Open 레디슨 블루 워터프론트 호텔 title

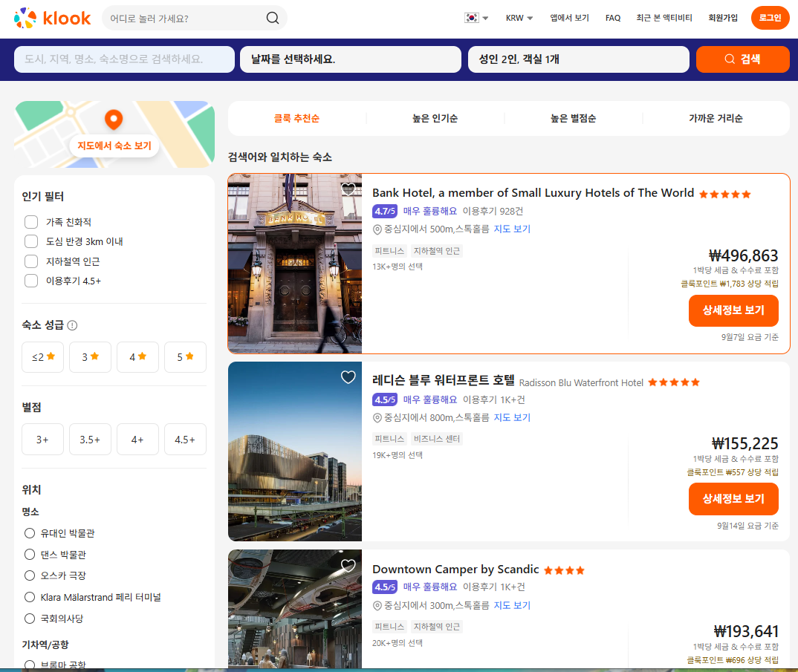tap(444, 380)
